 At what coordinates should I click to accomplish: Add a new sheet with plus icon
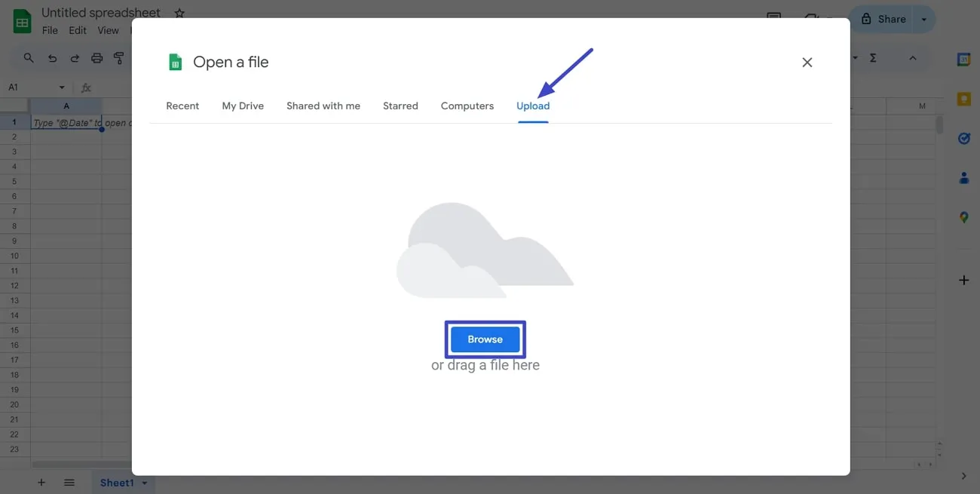pyautogui.click(x=41, y=483)
